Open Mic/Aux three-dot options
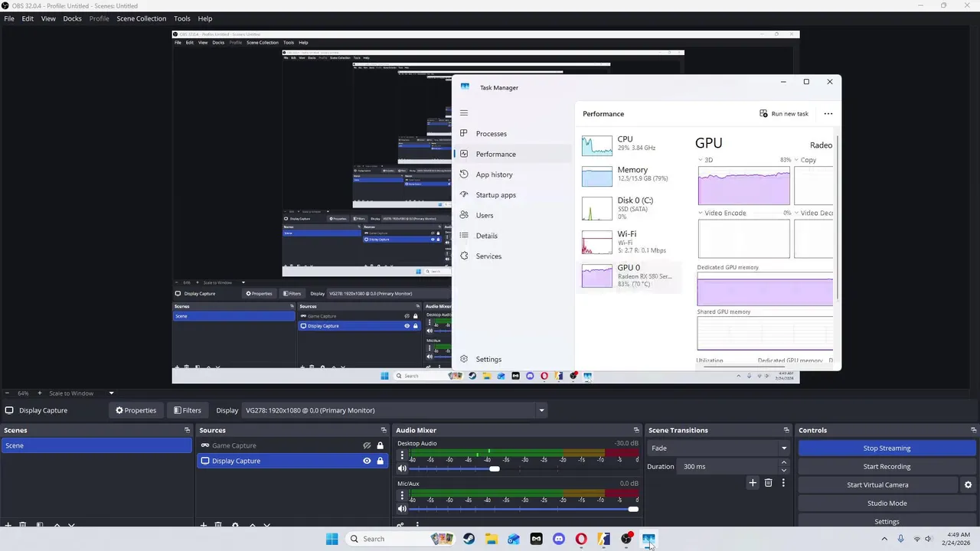The image size is (980, 551). (x=402, y=495)
